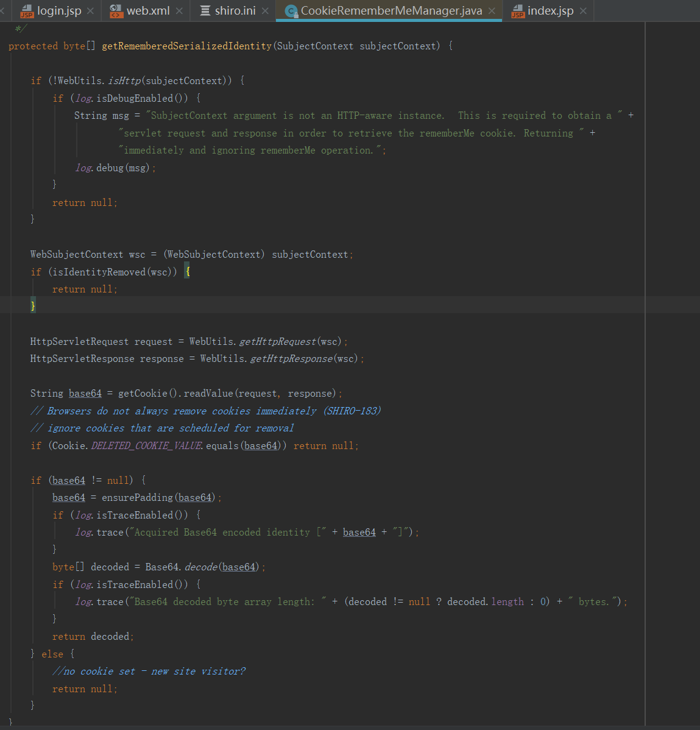The height and width of the screenshot is (730, 700).
Task: Close the login.jsp editor tab
Action: [x=90, y=11]
